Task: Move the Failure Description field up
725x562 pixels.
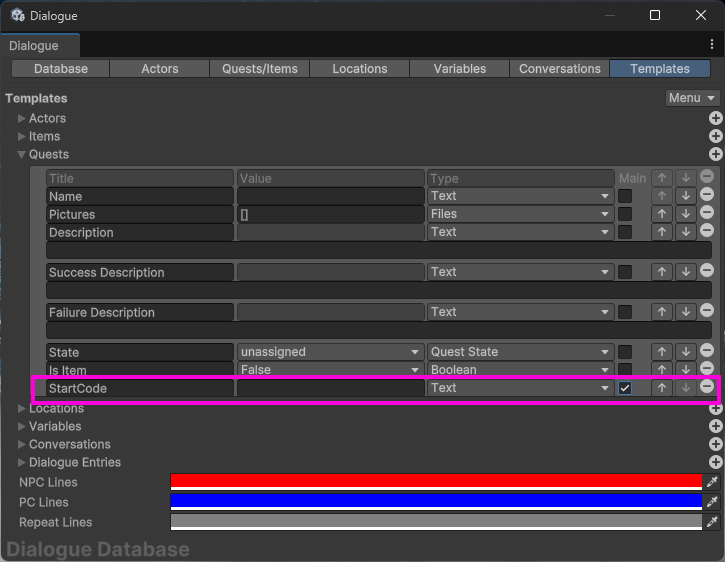Action: click(662, 312)
